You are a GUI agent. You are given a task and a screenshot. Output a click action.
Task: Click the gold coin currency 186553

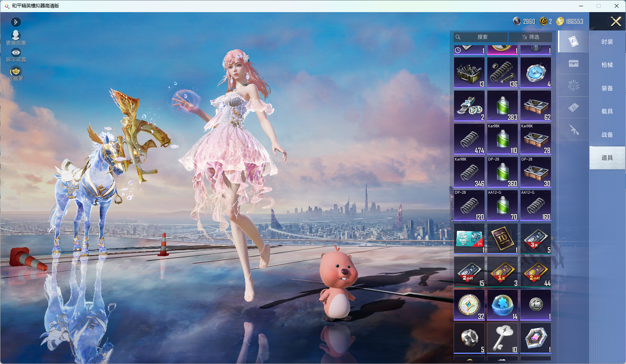(x=570, y=21)
